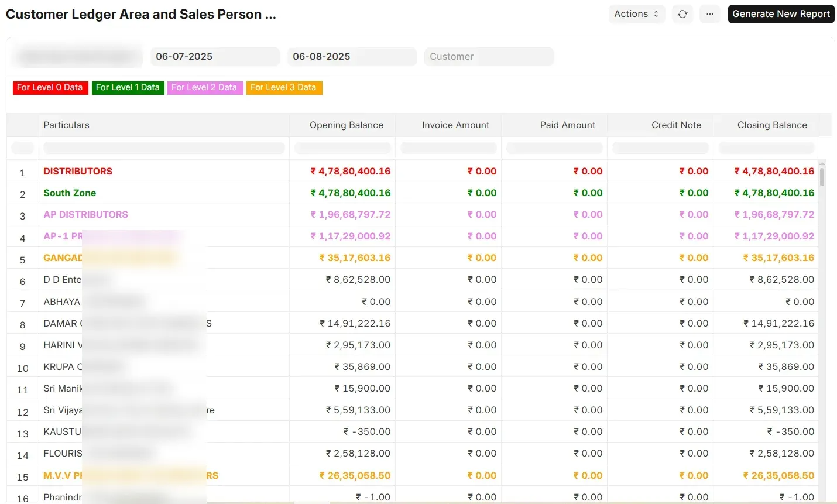Select the AP DISTRIBUTORS row name

click(85, 215)
